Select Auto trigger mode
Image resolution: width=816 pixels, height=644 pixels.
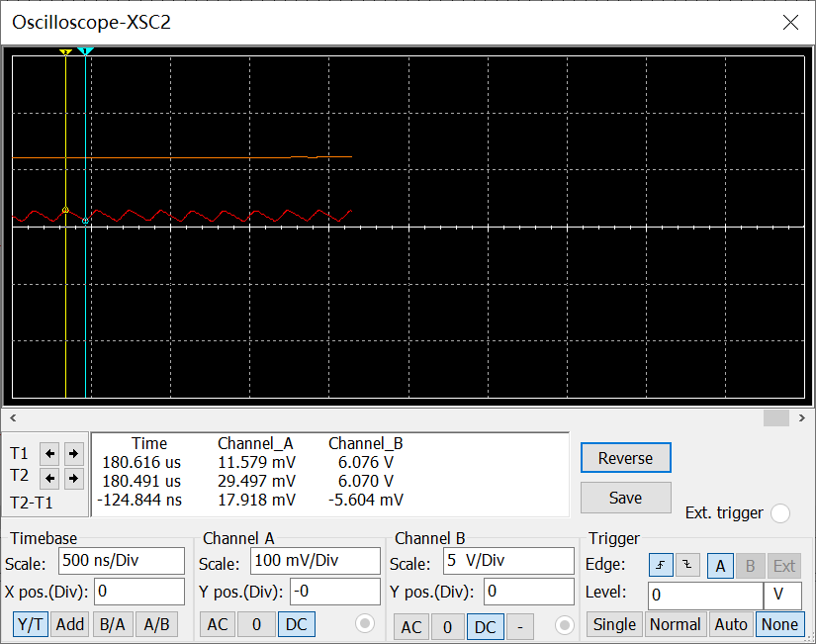[x=731, y=624]
